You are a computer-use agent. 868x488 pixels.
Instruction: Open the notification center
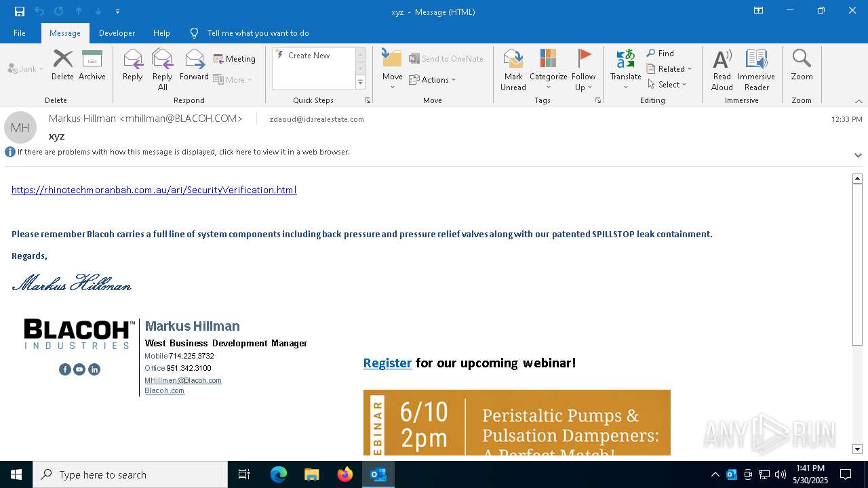click(846, 474)
